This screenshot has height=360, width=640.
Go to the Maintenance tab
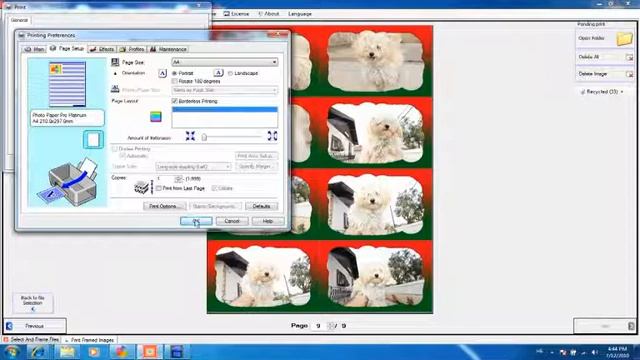[168, 49]
